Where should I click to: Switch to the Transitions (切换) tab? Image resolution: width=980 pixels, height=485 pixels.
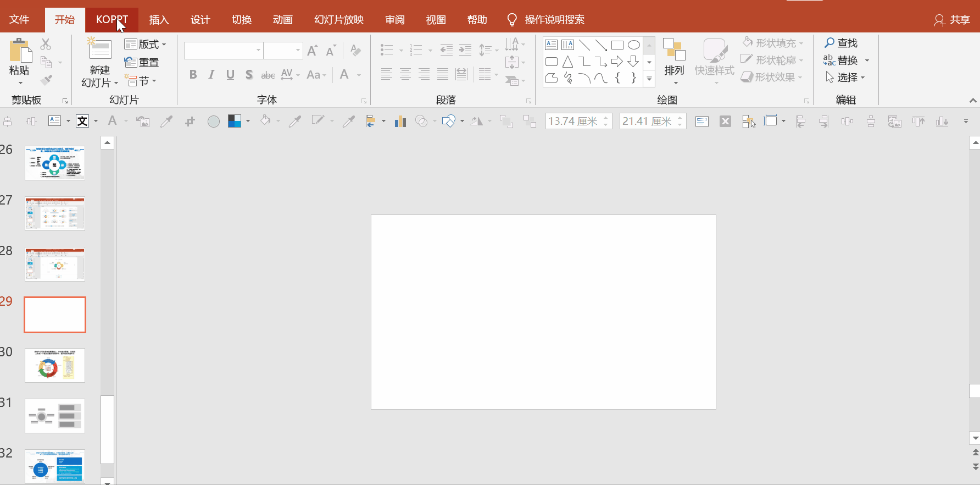coord(241,20)
